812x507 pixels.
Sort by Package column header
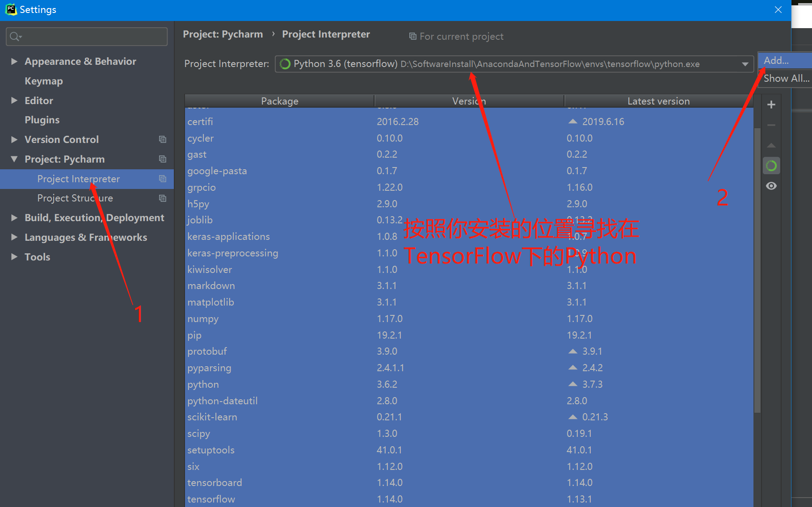279,101
